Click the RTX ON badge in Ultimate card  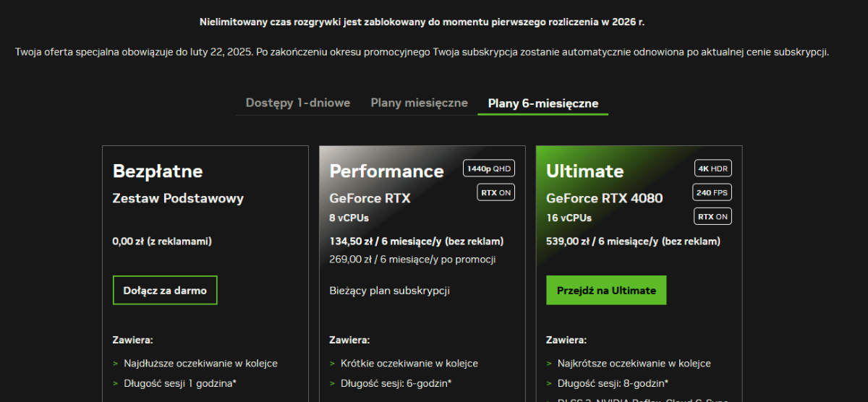click(712, 216)
